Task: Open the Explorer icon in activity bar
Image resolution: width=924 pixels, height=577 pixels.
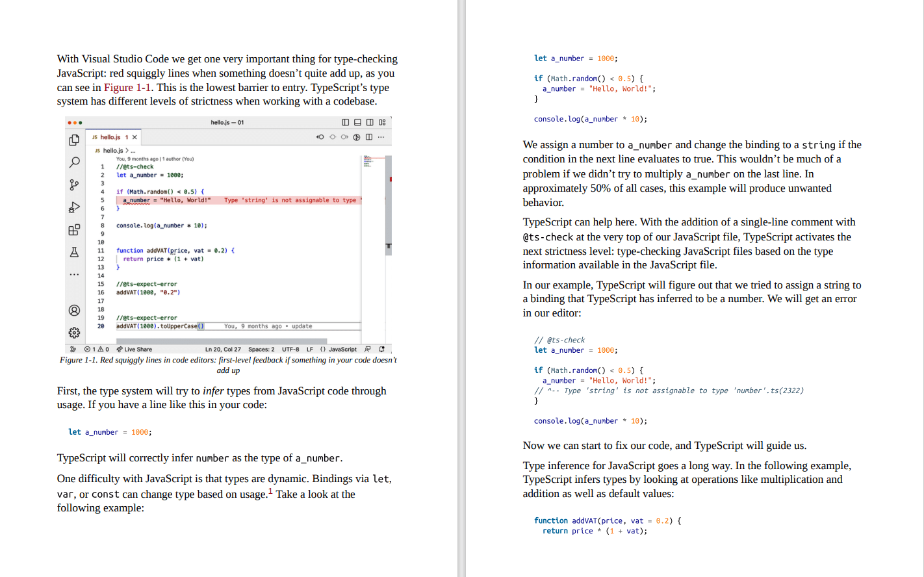Action: click(x=74, y=140)
